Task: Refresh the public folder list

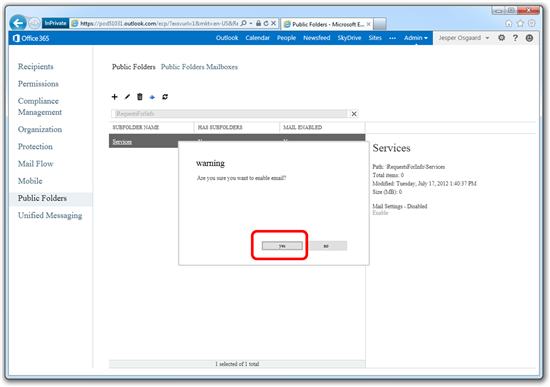Action: point(165,97)
